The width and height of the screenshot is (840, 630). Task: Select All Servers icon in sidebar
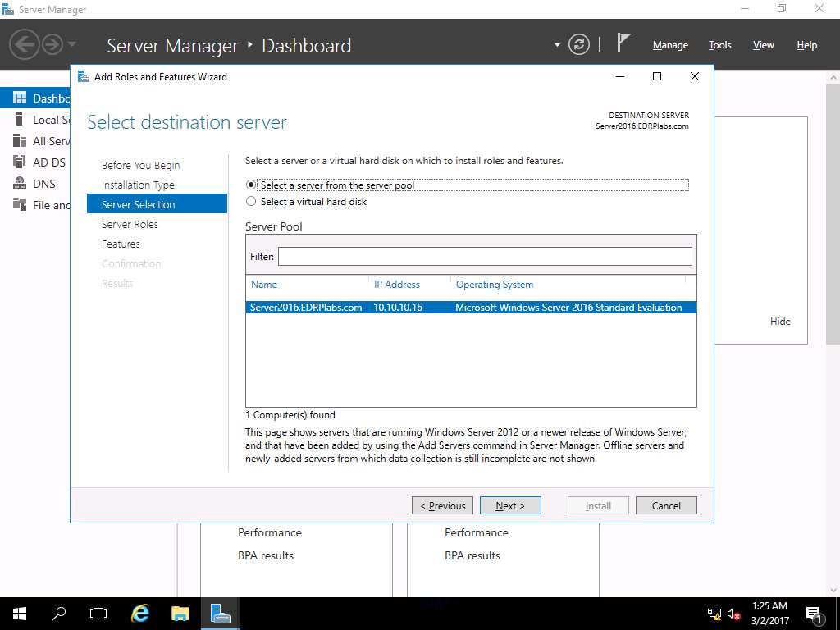point(20,141)
